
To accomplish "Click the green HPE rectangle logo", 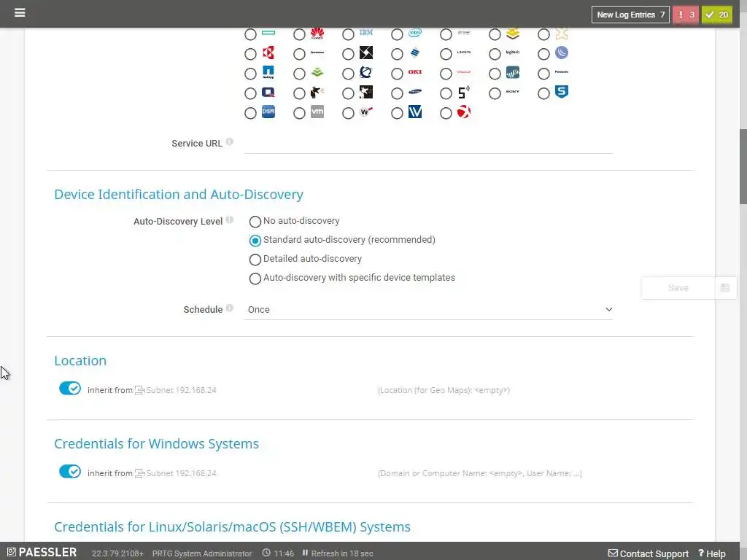I will tap(268, 33).
